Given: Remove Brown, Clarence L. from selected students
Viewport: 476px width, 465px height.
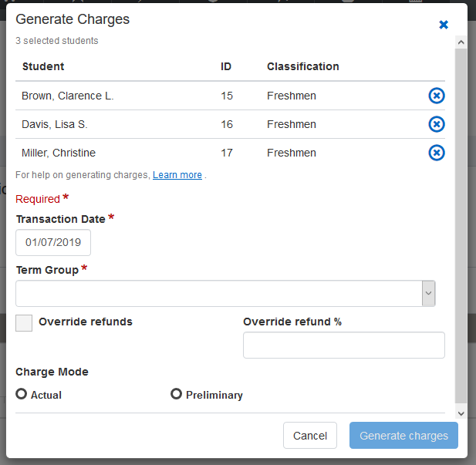Looking at the screenshot, I should pyautogui.click(x=436, y=96).
